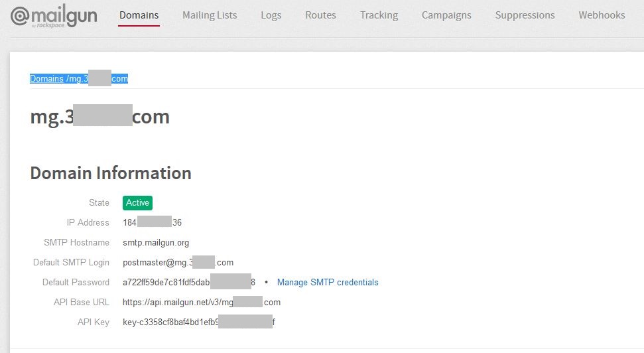Click the Default Password label
Image resolution: width=644 pixels, height=353 pixels.
click(x=76, y=282)
